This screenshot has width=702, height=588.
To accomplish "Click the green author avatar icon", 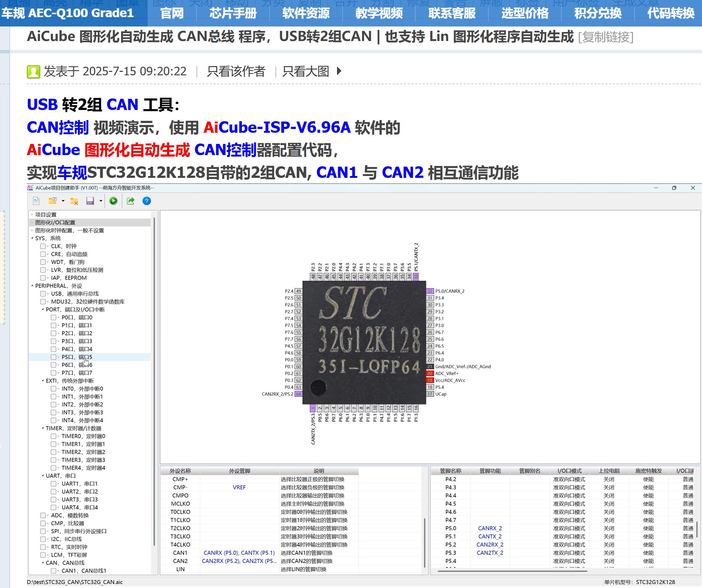I will [34, 72].
